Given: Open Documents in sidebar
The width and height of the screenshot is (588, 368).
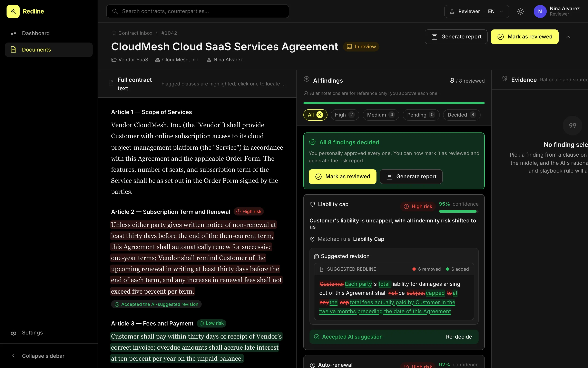Looking at the screenshot, I should tap(49, 50).
